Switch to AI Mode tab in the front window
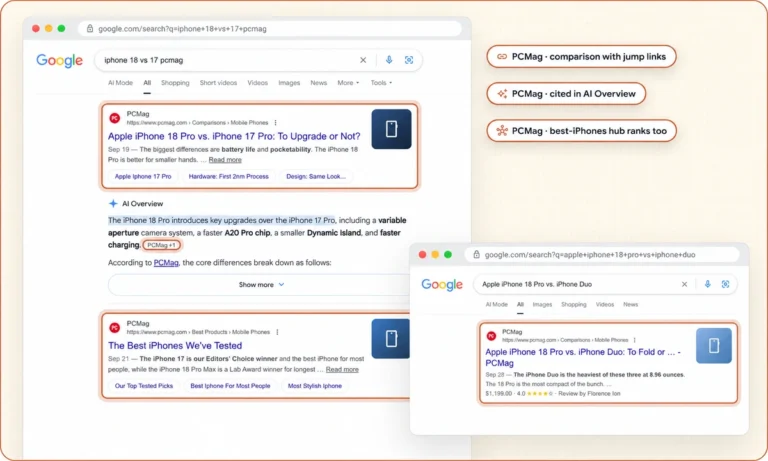 pyautogui.click(x=497, y=304)
